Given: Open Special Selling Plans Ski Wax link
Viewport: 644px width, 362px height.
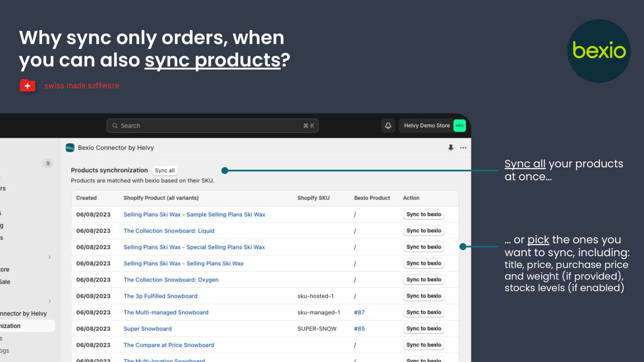Looking at the screenshot, I should (194, 247).
